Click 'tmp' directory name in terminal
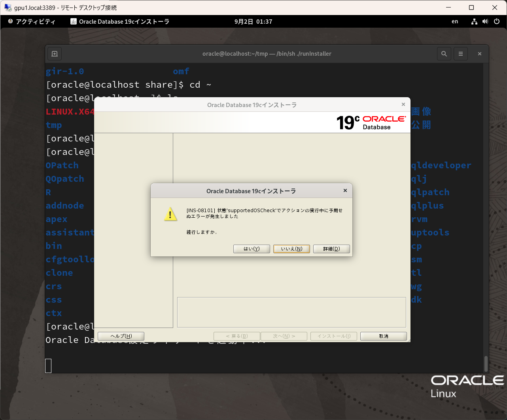 tap(54, 125)
